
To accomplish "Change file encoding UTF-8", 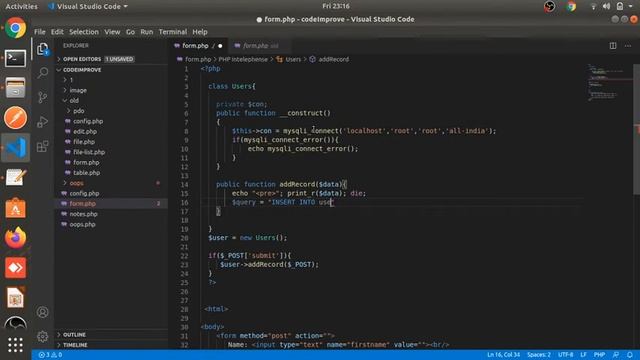I will tap(565, 355).
